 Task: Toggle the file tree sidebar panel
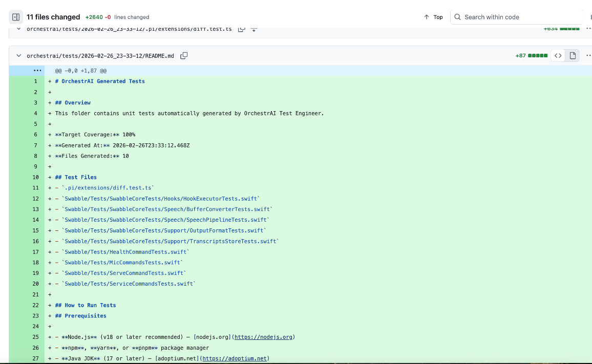[16, 17]
